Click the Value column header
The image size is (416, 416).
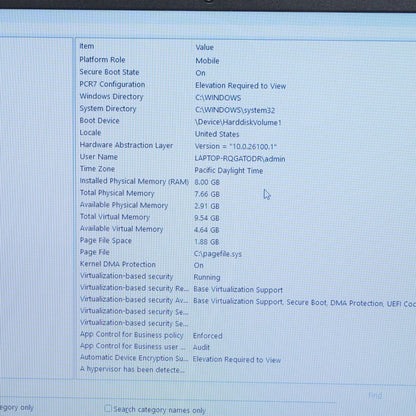click(x=204, y=47)
